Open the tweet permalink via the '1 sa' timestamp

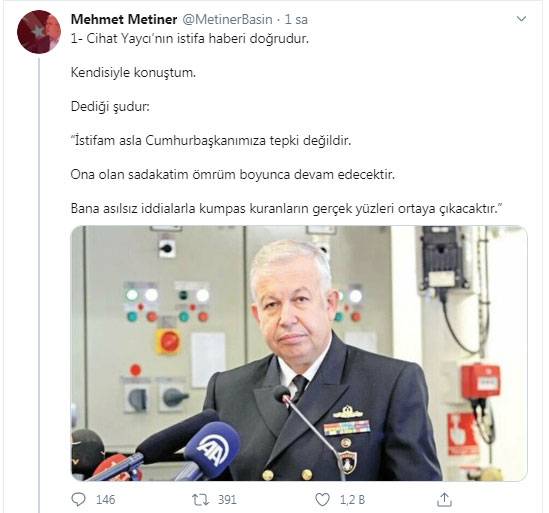pos(296,19)
